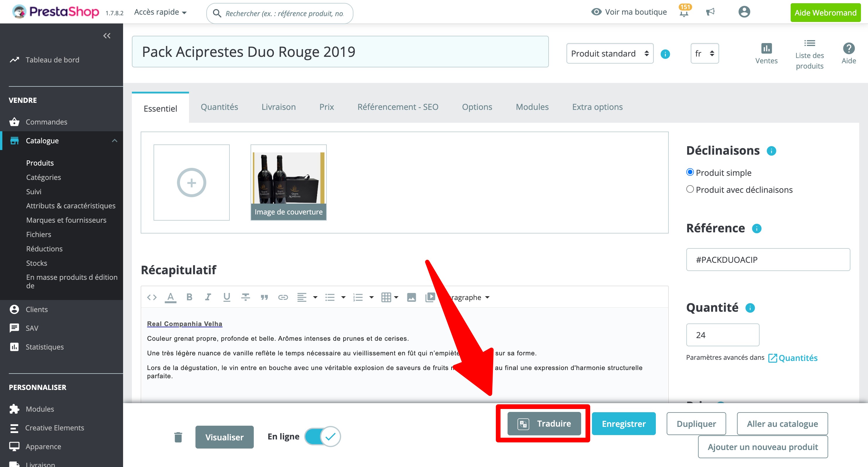Viewport: 868px width, 467px height.
Task: Select Produit simple radio button
Action: tap(690, 172)
